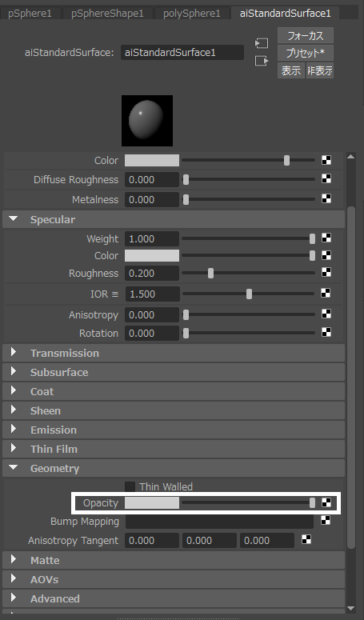The image size is (364, 620).
Task: Click the input connection arrow icon
Action: [x=262, y=43]
